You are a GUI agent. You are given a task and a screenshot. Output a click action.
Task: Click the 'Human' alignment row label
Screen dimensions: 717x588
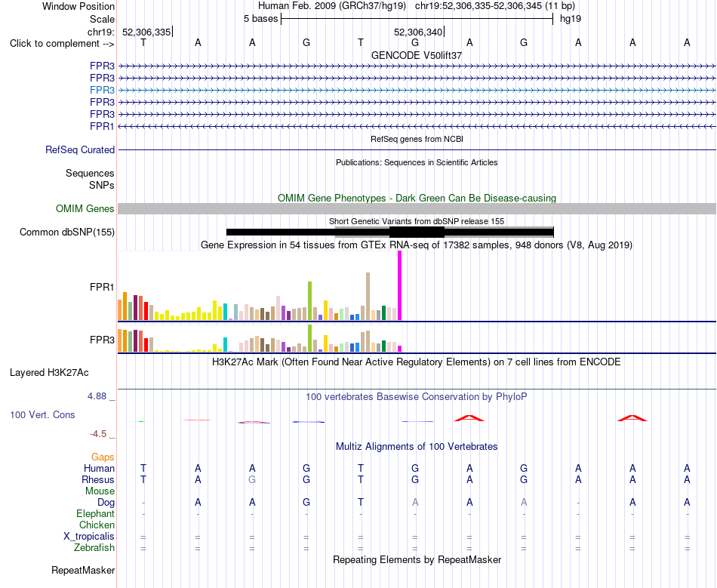click(x=99, y=469)
